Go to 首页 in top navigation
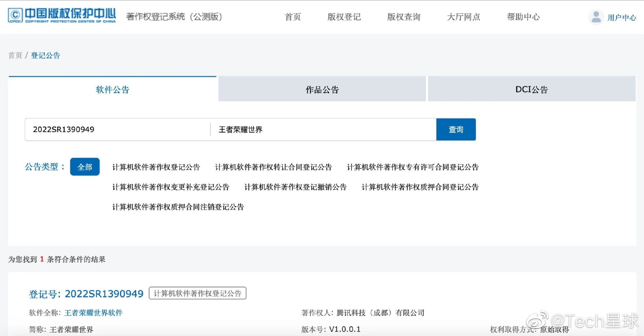The height and width of the screenshot is (336, 644). tap(293, 17)
